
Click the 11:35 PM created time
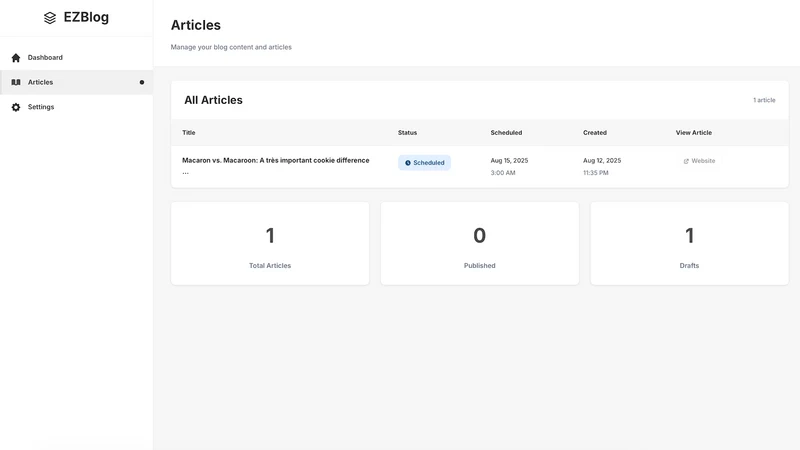pyautogui.click(x=596, y=173)
